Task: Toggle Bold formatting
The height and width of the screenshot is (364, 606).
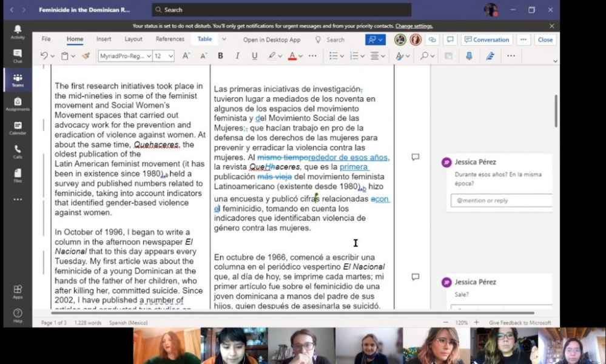Action: [x=220, y=56]
